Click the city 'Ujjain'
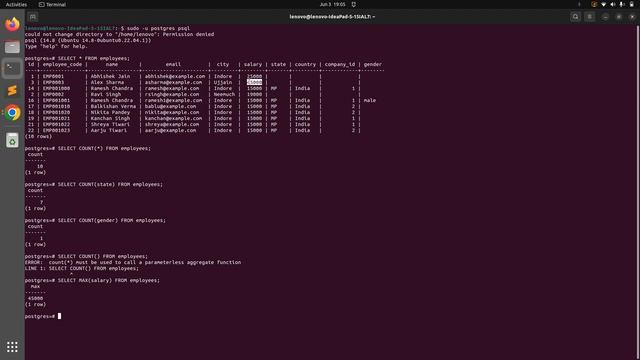Viewport: 640px width, 360px height. [x=223, y=82]
